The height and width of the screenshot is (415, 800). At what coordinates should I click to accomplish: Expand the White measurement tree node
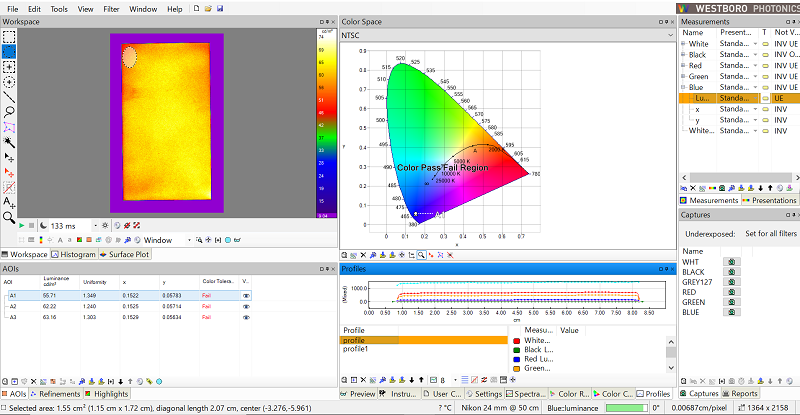683,44
